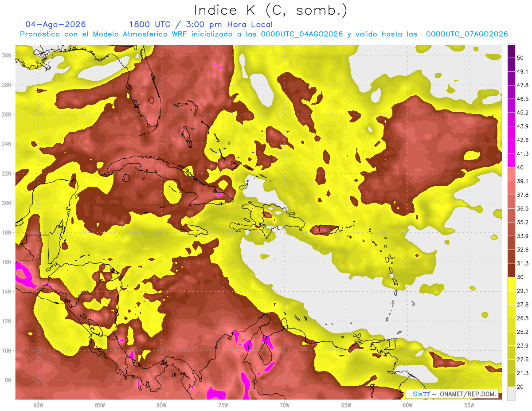Click the latitude axis label '26N'
The image size is (532, 411).
(x=7, y=114)
